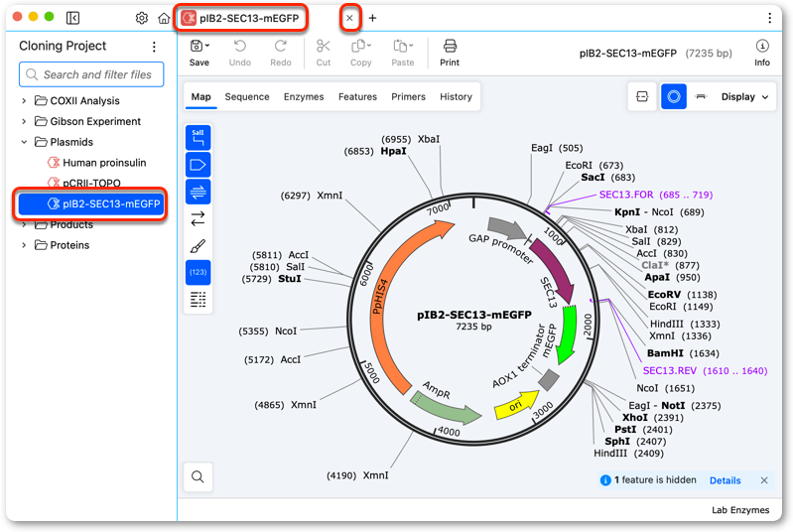This screenshot has height=532, width=793.
Task: Click the Save button
Action: (198, 53)
